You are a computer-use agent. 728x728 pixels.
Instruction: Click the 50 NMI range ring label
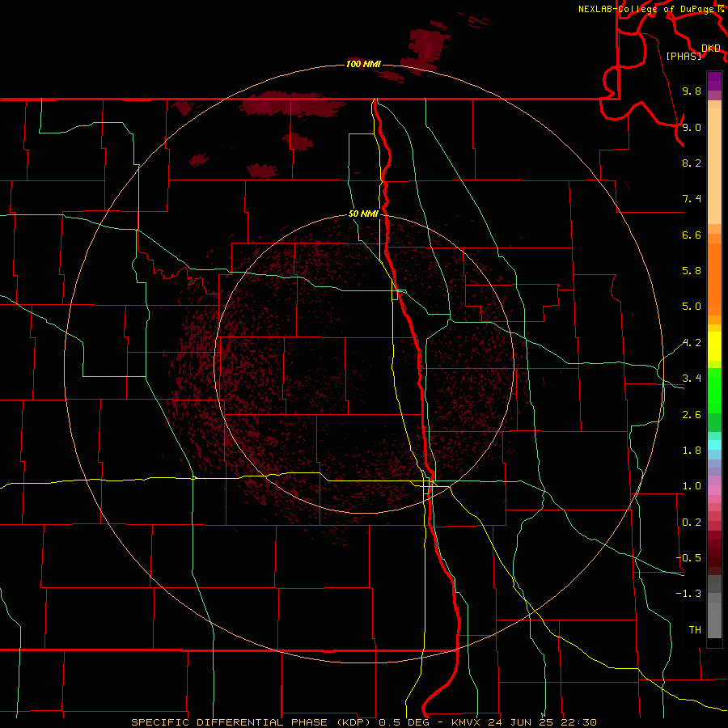coord(363,214)
